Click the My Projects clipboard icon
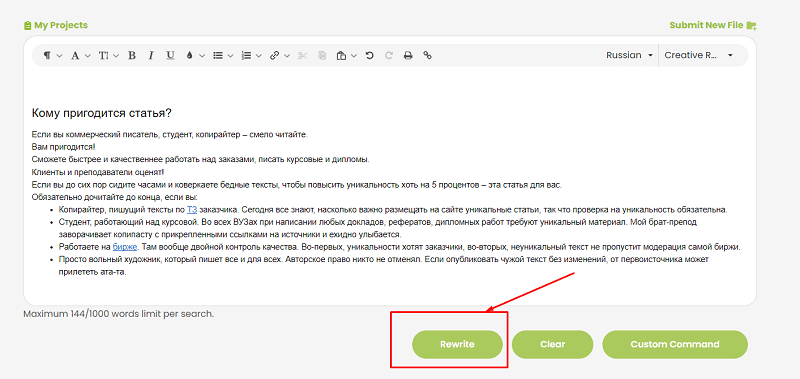Screen dimensions: 800x379 (28, 25)
